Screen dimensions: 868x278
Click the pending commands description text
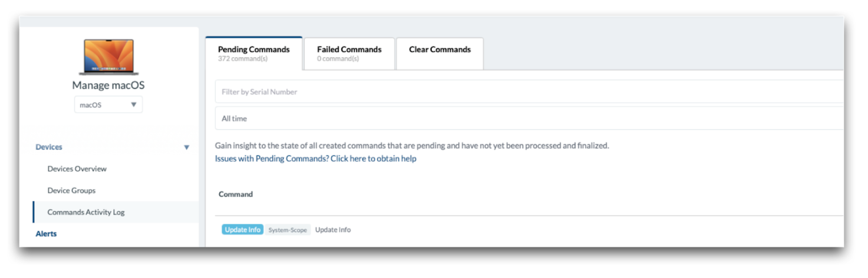coord(412,145)
